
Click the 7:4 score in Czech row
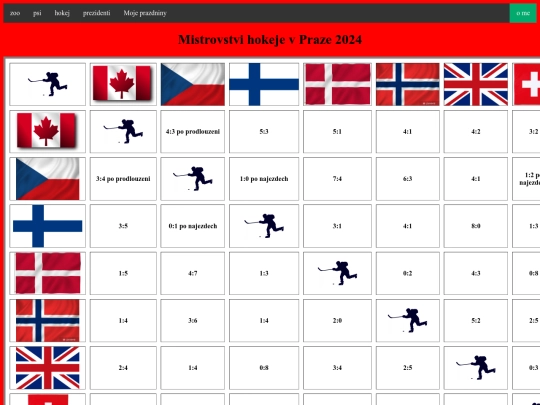click(337, 179)
